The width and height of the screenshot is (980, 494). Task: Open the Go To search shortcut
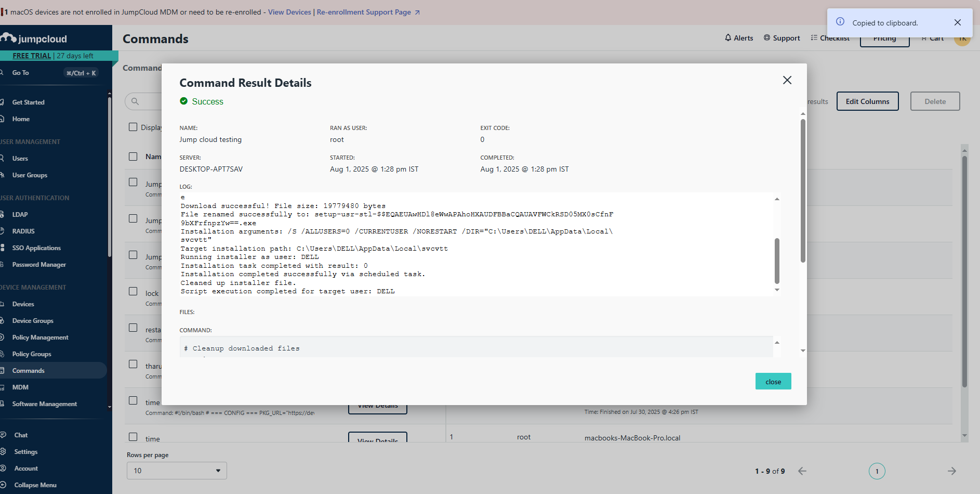coord(50,73)
